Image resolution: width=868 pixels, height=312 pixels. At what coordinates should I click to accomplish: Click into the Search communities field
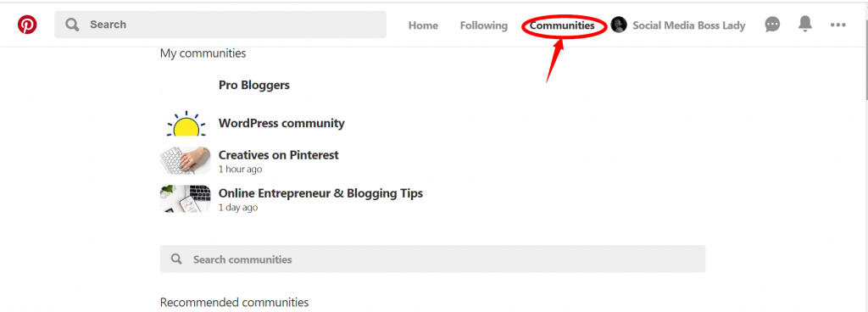[432, 259]
